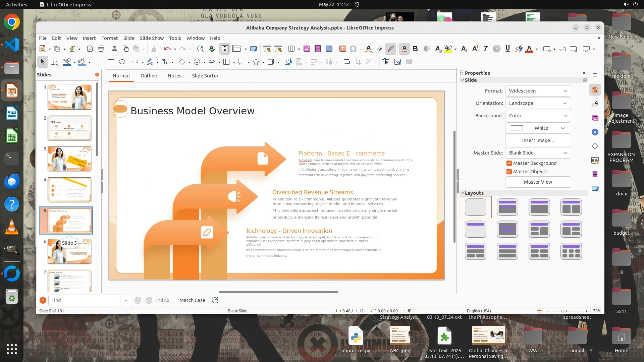Viewport: 644px width, 362px height.
Task: Select the Rectangle drawing tool
Action: pyautogui.click(x=111, y=62)
